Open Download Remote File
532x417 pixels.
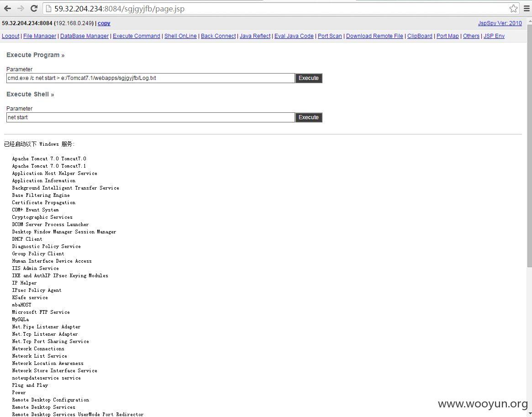tap(374, 36)
